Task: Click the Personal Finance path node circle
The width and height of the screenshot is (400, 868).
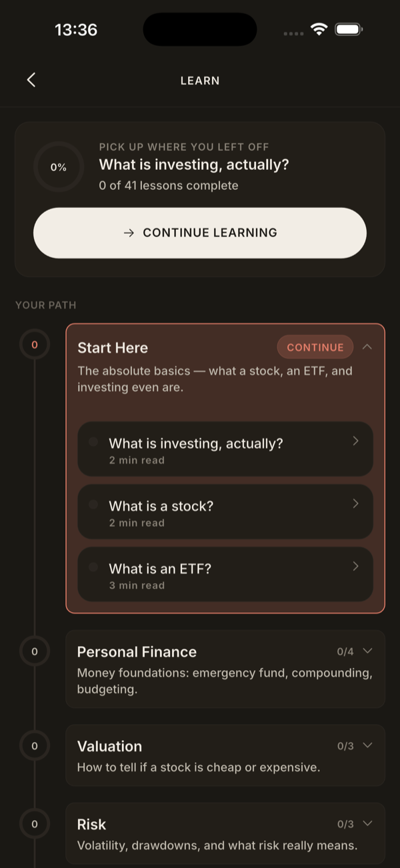Action: (35, 651)
